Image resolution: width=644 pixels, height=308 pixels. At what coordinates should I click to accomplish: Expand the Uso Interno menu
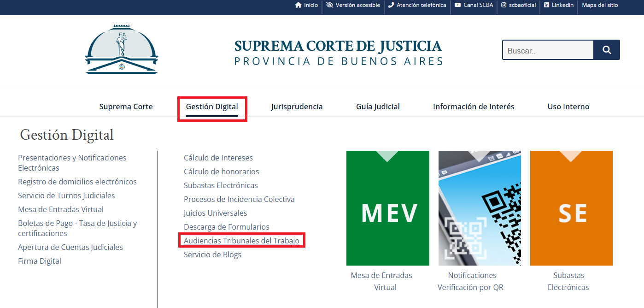tap(568, 107)
